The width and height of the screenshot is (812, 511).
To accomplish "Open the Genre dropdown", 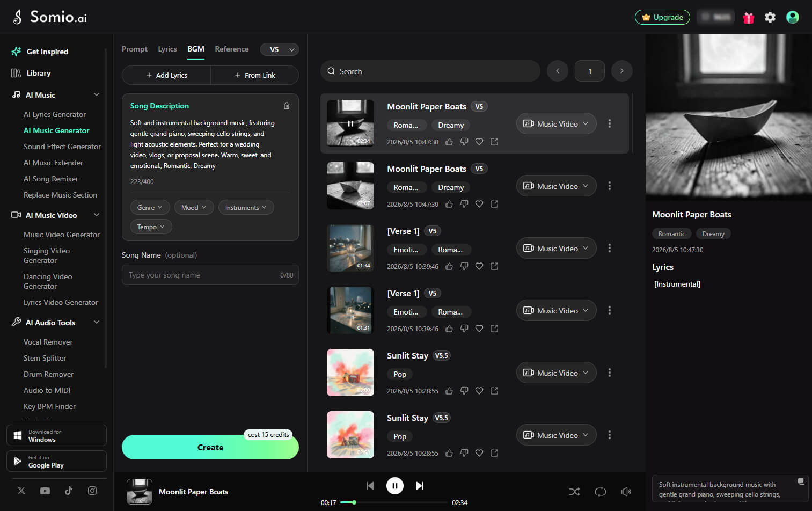I will (150, 207).
